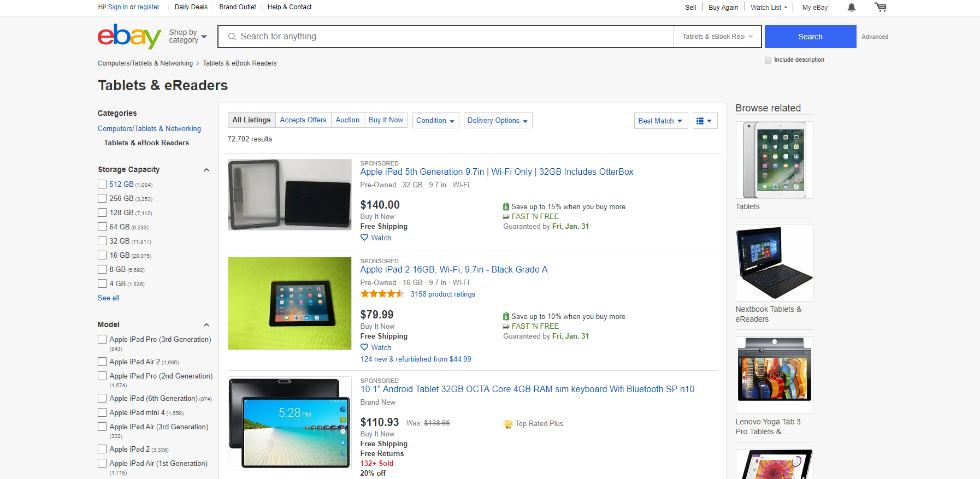Check the 4 GB storage filter
The image size is (980, 479).
click(102, 283)
